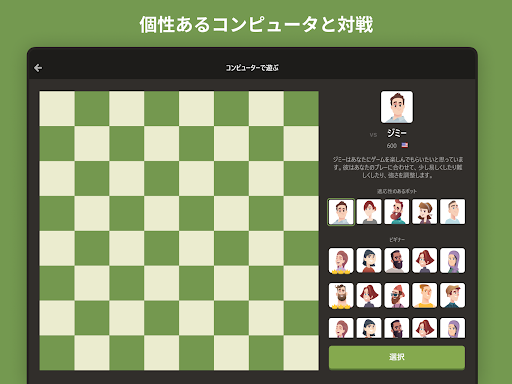Viewport: 512px width, 384px height.
Task: Choose the man with sunglasses and red hat
Action: pos(397,296)
